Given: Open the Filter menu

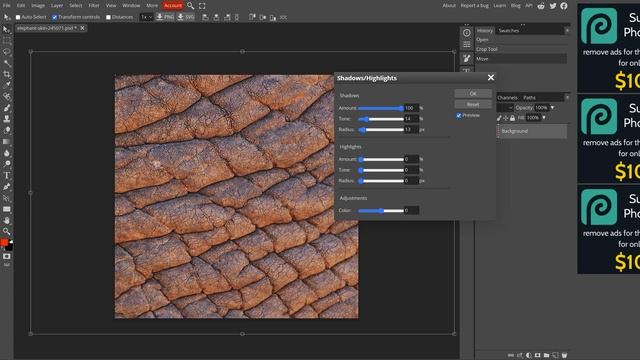Looking at the screenshot, I should 94,6.
